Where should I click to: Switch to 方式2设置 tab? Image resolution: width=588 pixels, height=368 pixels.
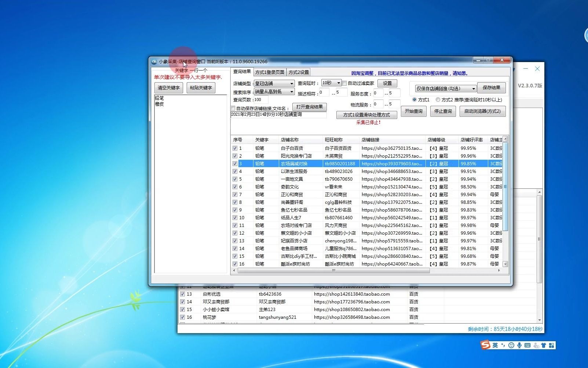[299, 72]
